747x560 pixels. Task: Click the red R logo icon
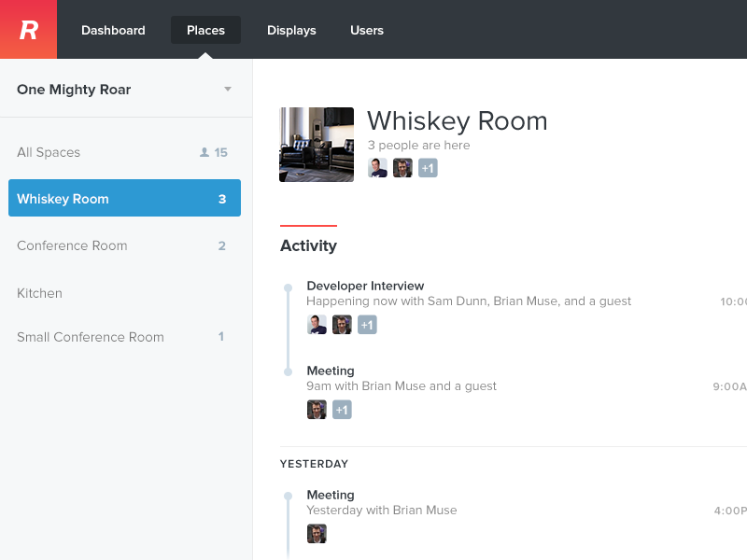click(x=28, y=30)
